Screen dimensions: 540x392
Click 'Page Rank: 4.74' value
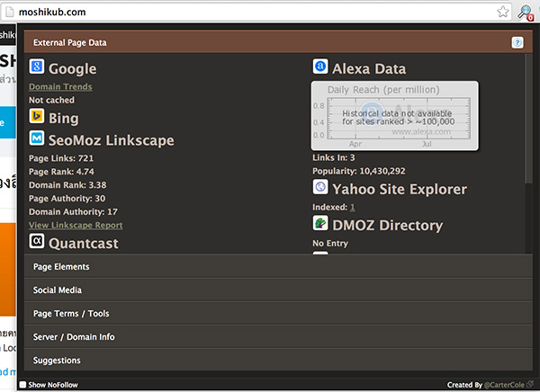tap(61, 172)
